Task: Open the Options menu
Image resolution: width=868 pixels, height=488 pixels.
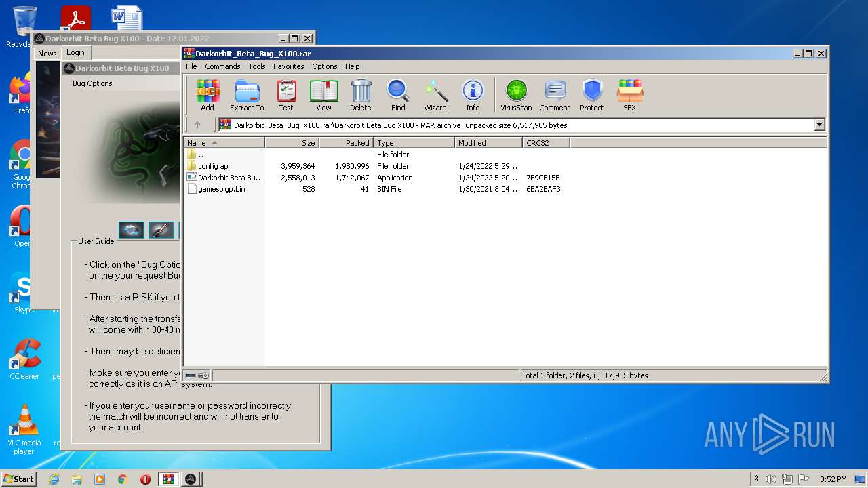Action: coord(325,66)
